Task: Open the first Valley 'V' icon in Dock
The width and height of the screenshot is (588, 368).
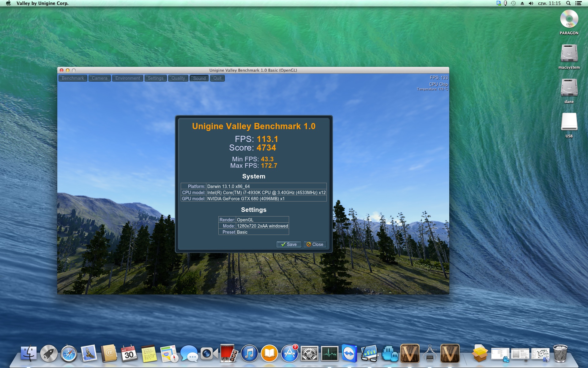Action: (410, 354)
